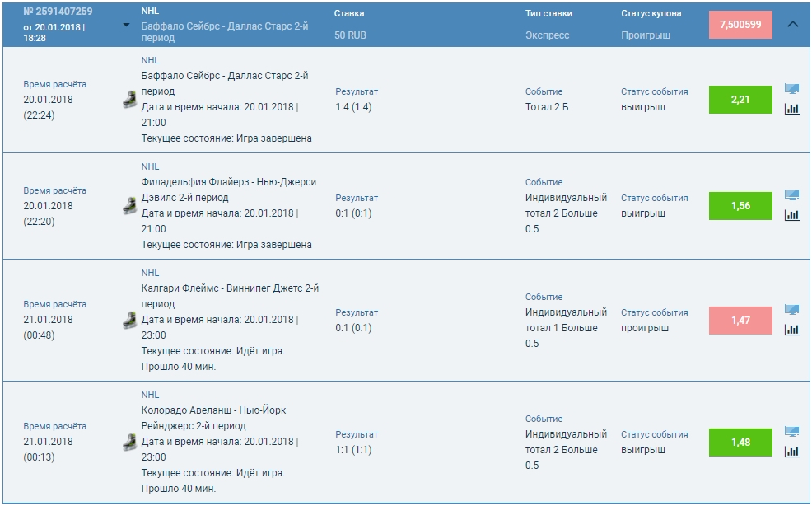Click the monitor icon in the Philadelphia Flyers row
Image resolution: width=812 pixels, height=506 pixels.
791,195
